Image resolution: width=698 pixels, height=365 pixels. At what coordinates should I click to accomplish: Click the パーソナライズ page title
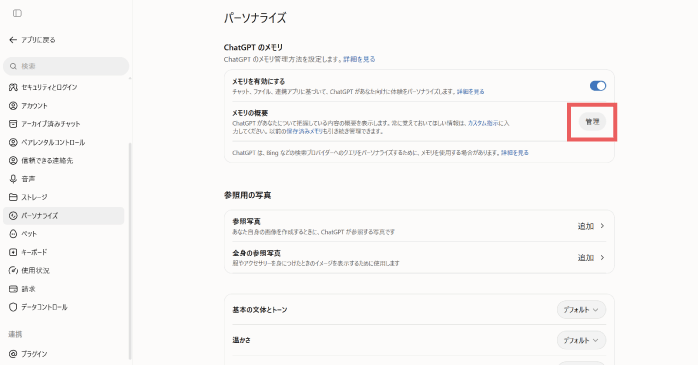[x=255, y=18]
